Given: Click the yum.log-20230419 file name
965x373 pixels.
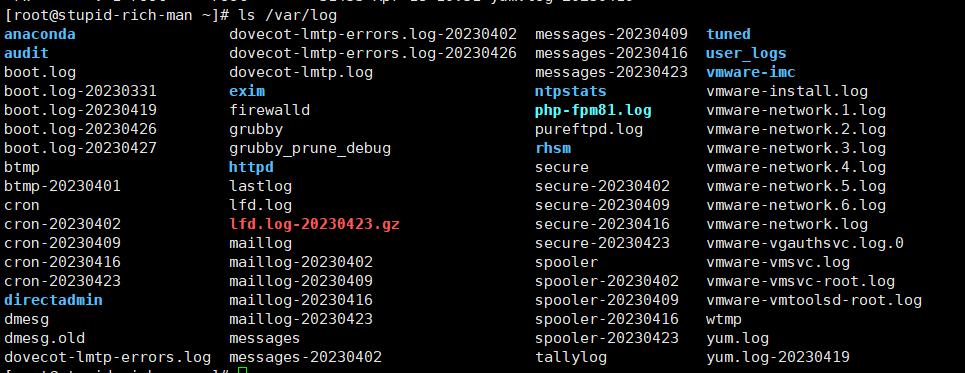Looking at the screenshot, I should [778, 357].
